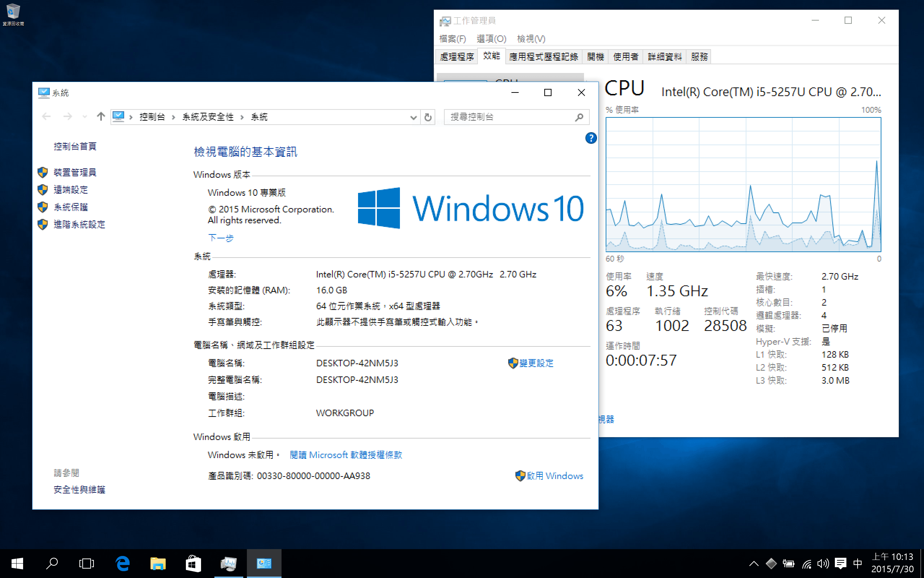This screenshot has width=924, height=578.
Task: Switch to the 開機 tab
Action: pos(595,57)
